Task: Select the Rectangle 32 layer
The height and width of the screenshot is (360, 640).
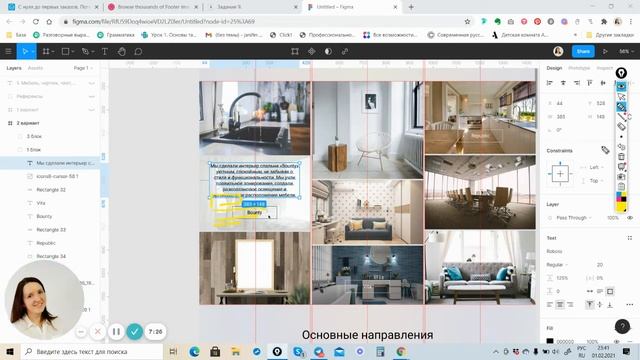Action: tap(51, 190)
